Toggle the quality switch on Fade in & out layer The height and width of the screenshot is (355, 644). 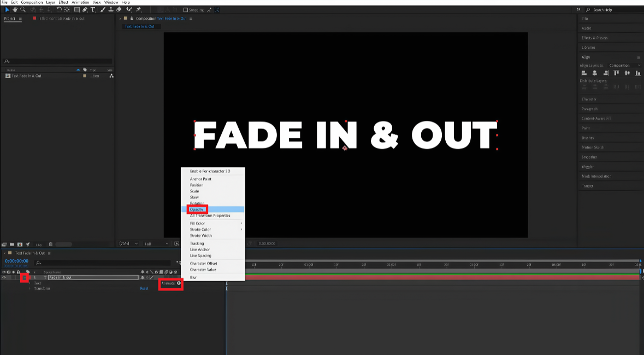tap(151, 278)
